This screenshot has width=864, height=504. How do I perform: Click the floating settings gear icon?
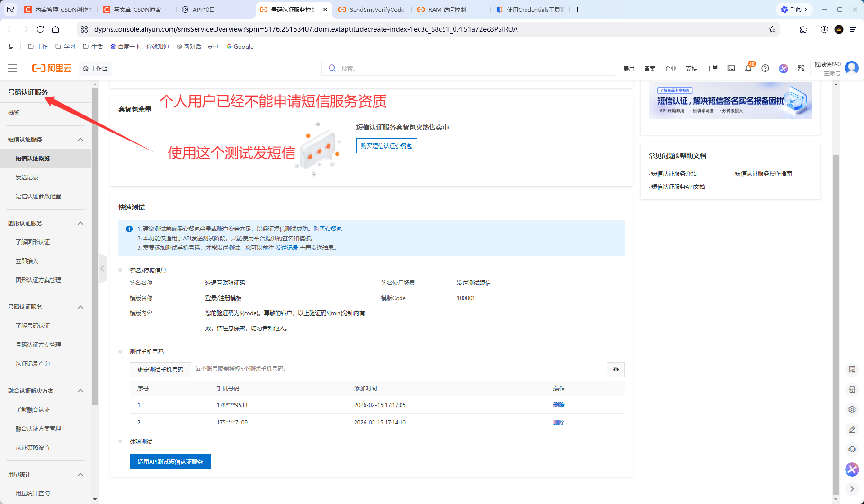852,409
